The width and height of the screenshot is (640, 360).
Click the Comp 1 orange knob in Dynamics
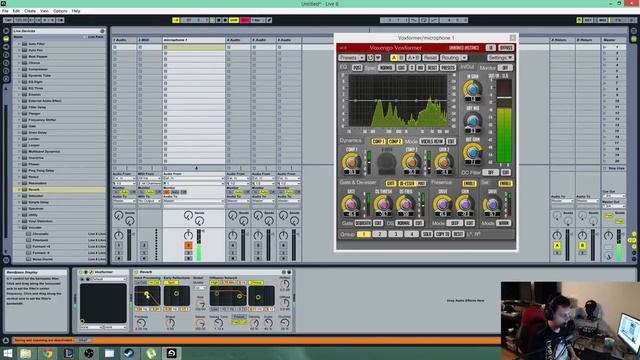(351, 162)
